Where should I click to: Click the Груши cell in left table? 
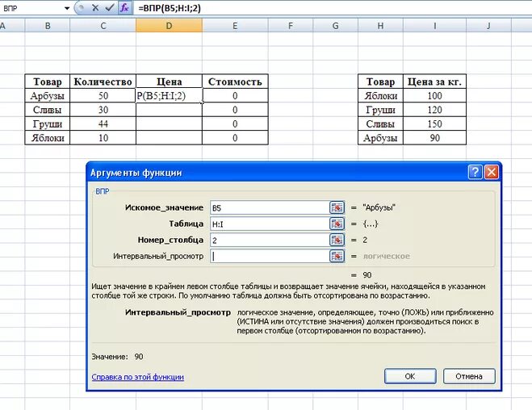pos(48,124)
